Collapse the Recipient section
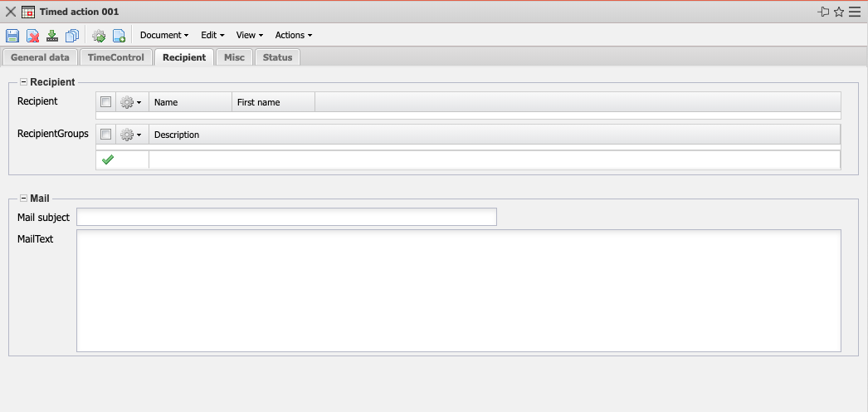868x412 pixels. pos(23,82)
